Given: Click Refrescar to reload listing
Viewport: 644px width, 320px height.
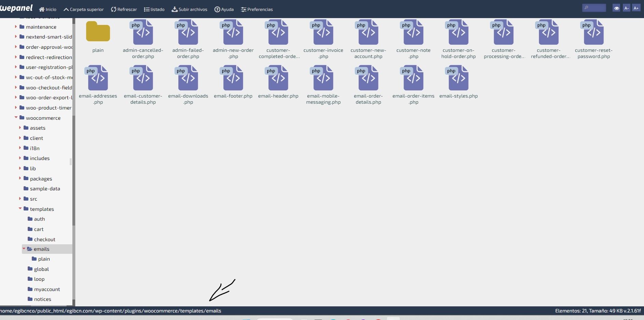Looking at the screenshot, I should tap(124, 9).
